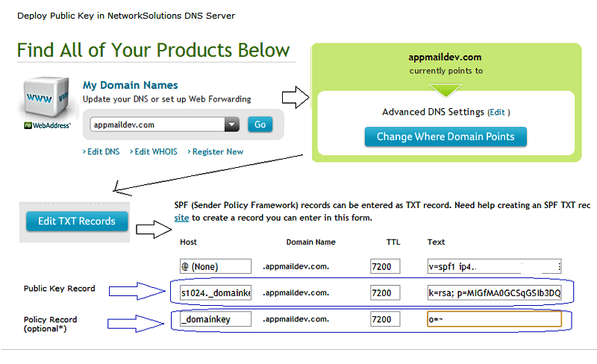The height and width of the screenshot is (364, 597).
Task: Click 'Policy Record (optional*)' label
Action: 50,324
